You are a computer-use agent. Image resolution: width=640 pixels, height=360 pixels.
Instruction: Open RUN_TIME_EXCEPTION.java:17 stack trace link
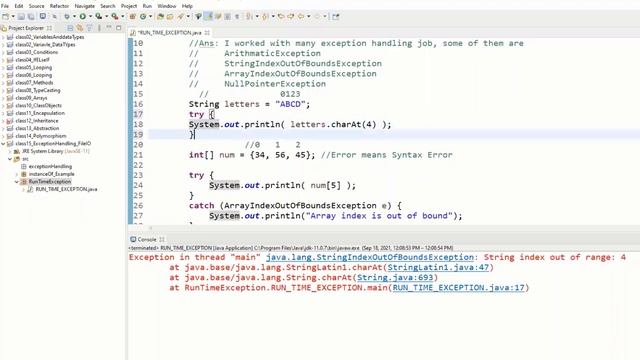tap(458, 288)
